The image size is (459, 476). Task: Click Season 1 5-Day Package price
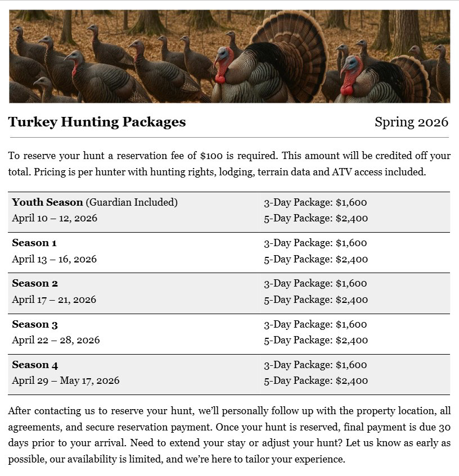pos(316,259)
